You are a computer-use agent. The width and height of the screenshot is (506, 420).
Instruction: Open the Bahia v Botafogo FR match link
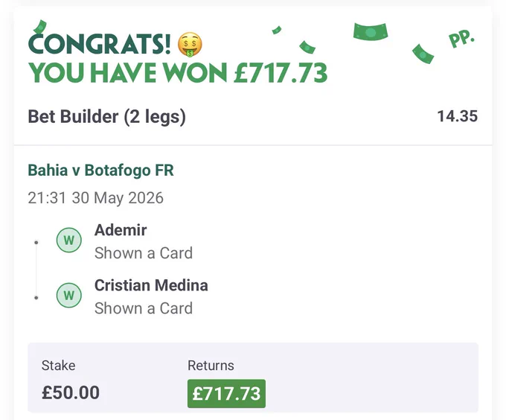[x=100, y=171]
